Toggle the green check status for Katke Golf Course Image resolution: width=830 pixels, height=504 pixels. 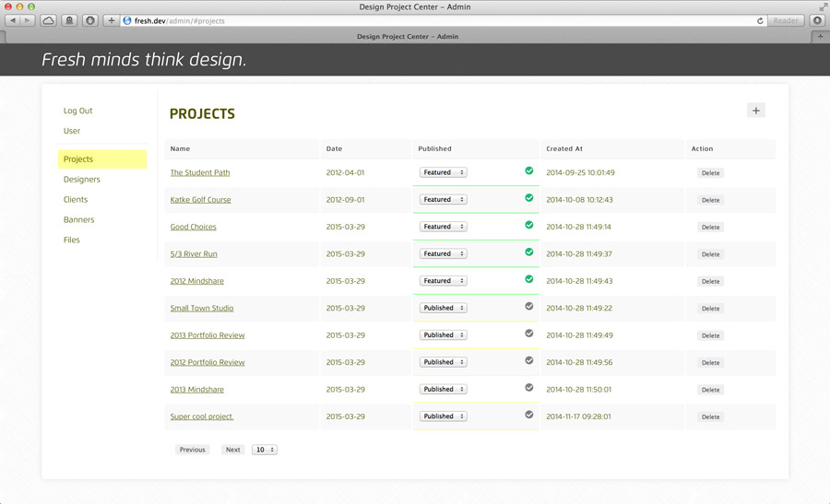point(529,197)
